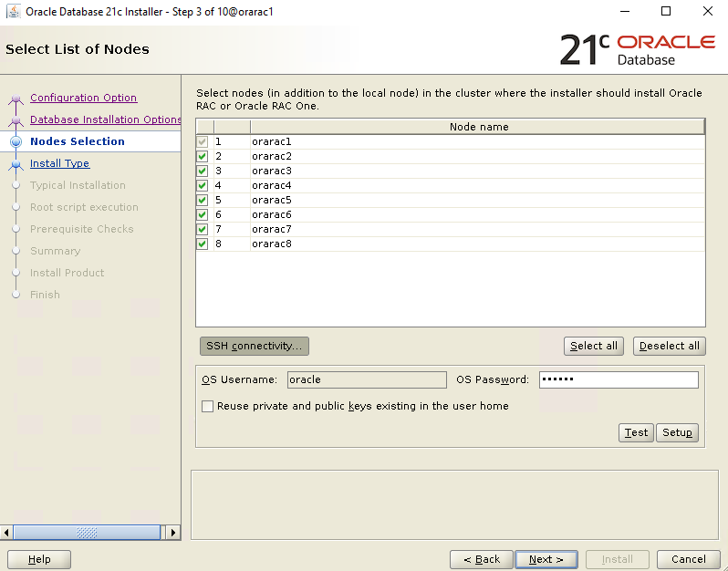This screenshot has width=728, height=571.
Task: Click the Install Type step marker icon
Action: [16, 164]
